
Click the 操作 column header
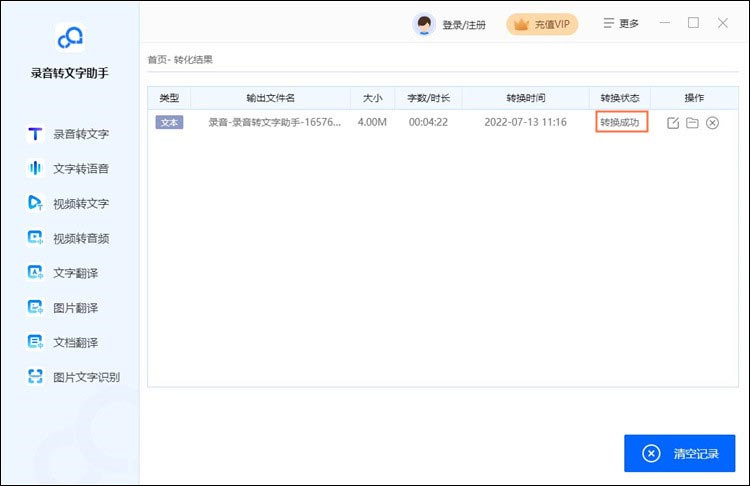tap(694, 98)
